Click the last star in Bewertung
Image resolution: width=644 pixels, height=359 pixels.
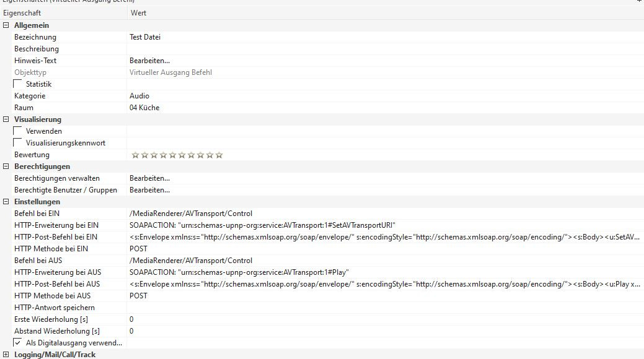(x=219, y=155)
